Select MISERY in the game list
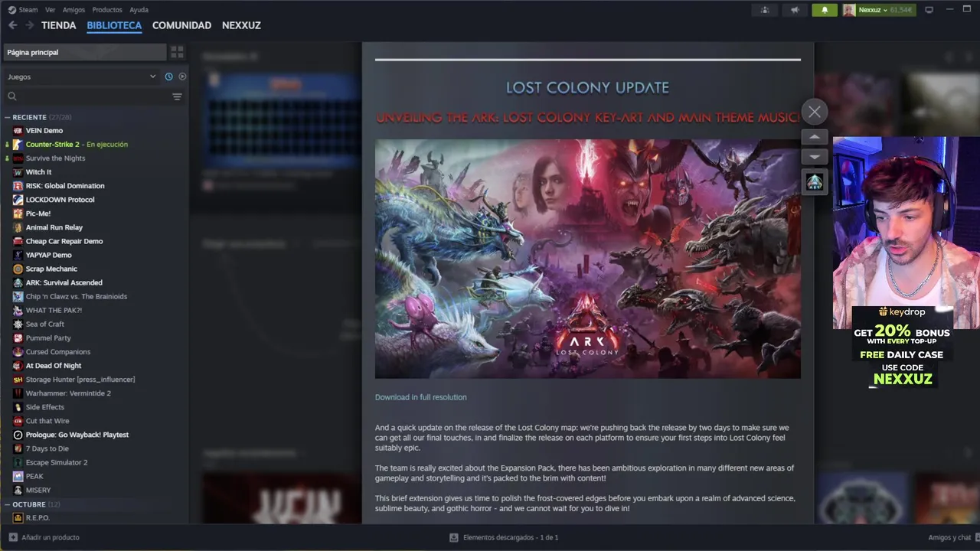Viewport: 980px width, 551px height. tap(38, 491)
